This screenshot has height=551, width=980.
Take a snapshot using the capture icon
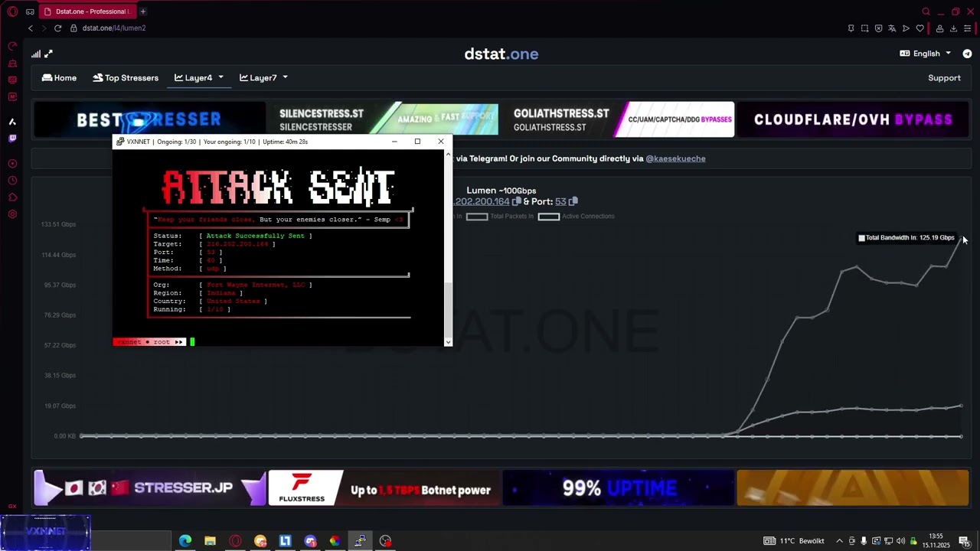tap(864, 28)
